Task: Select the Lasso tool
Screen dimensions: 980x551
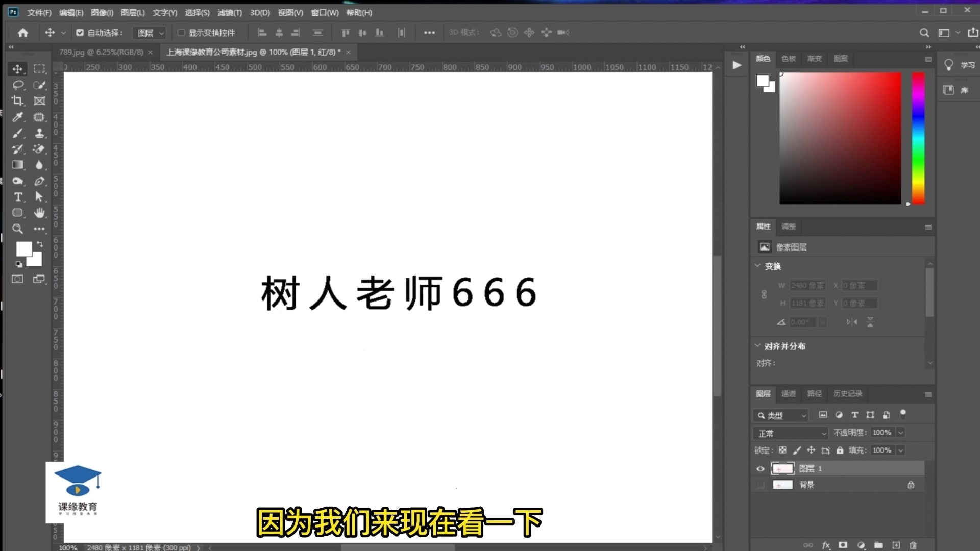Action: 18,85
